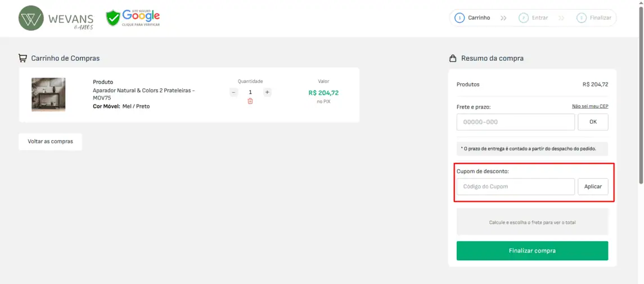Apply coupon with the Aplicar button
This screenshot has height=284, width=644.
(x=593, y=186)
